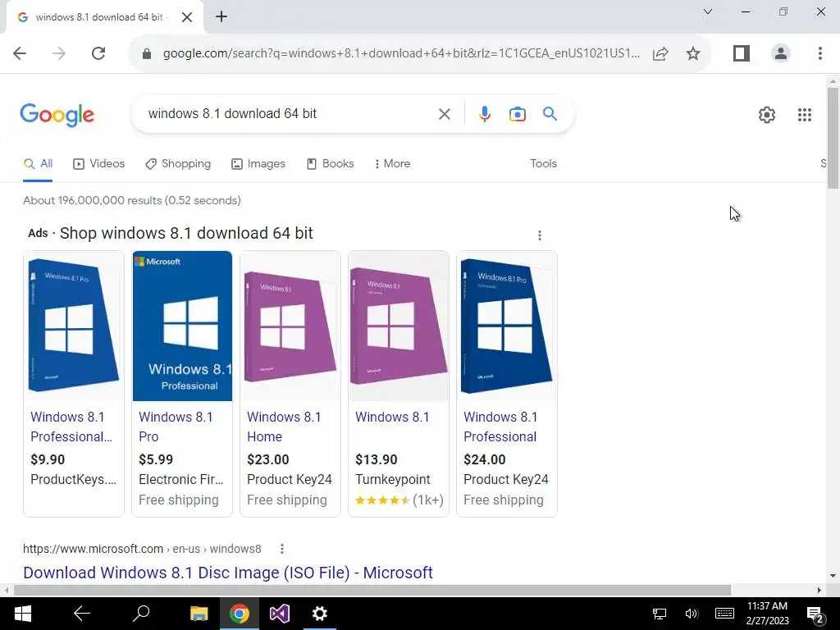The width and height of the screenshot is (840, 630).
Task: Open the Chrome profile avatar
Action: [781, 53]
